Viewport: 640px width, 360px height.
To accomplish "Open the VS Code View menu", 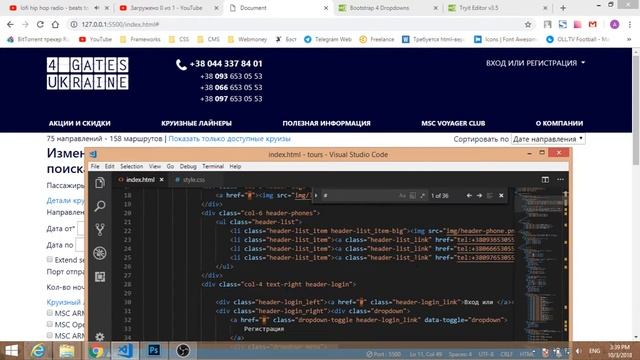I will tap(155, 166).
